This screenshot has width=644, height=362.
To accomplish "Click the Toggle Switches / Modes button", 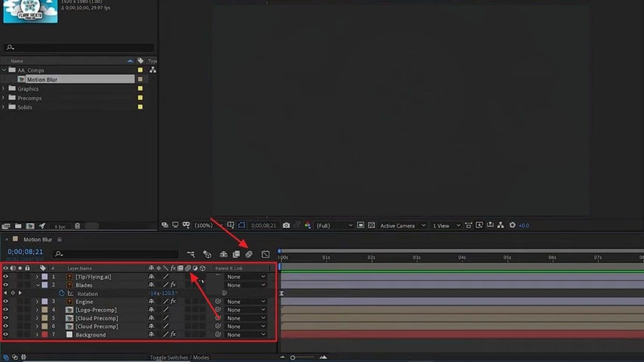I will tap(180, 357).
